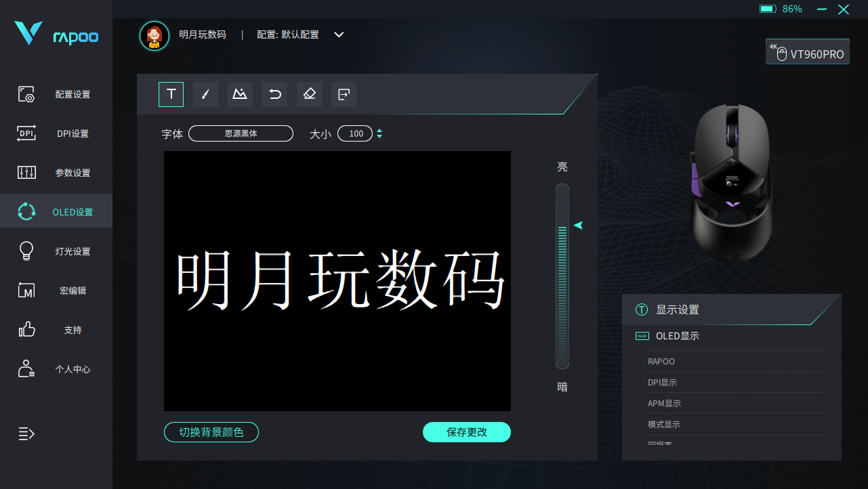Click the user avatar icon
The width and height of the screenshot is (868, 489).
coord(154,35)
